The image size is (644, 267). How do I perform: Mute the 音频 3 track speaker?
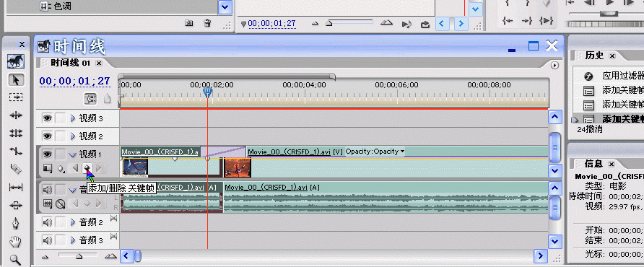click(47, 240)
